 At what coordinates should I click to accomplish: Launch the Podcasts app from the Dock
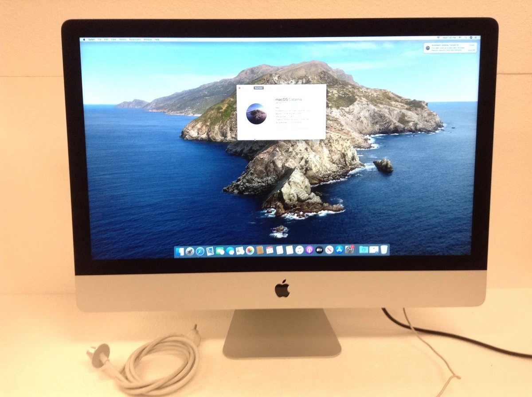point(309,251)
